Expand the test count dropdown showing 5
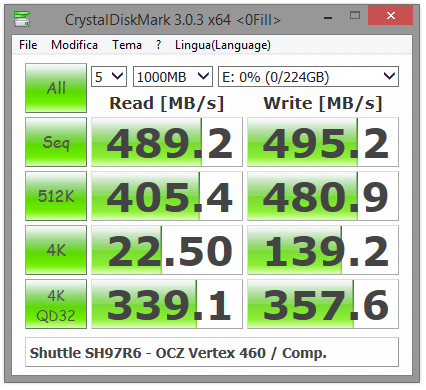 coord(109,77)
